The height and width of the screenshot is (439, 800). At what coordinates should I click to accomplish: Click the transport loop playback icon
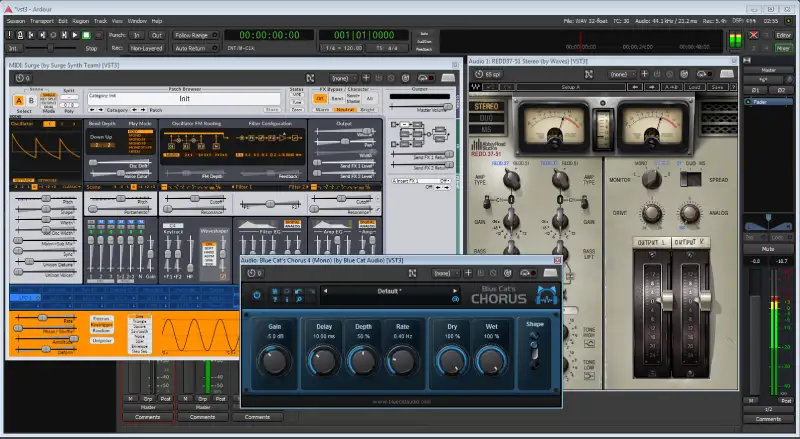(53, 35)
